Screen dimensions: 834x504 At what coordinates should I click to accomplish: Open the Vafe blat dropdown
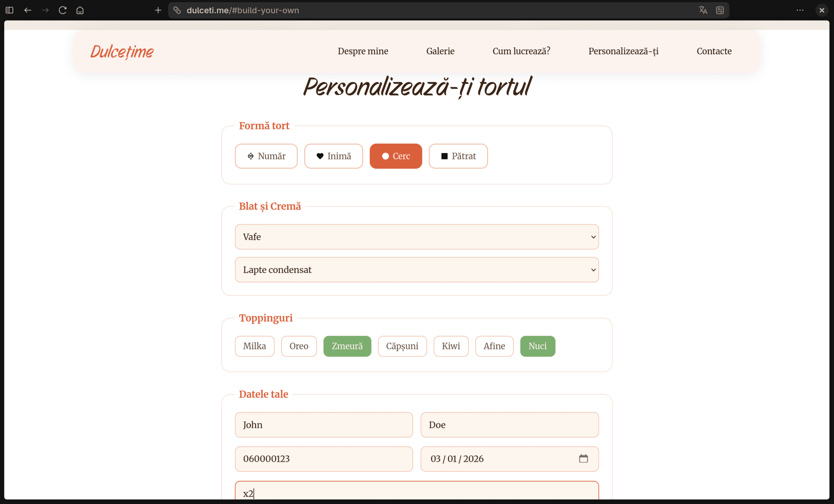(416, 237)
